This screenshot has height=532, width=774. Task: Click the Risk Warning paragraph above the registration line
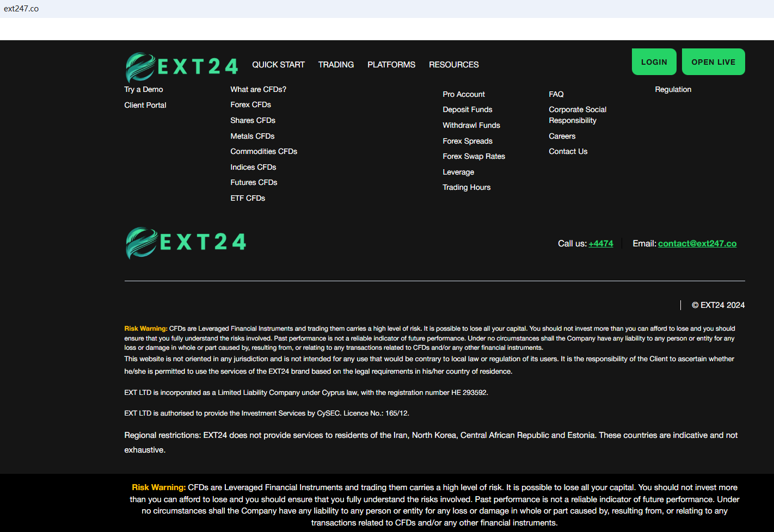tap(430, 338)
